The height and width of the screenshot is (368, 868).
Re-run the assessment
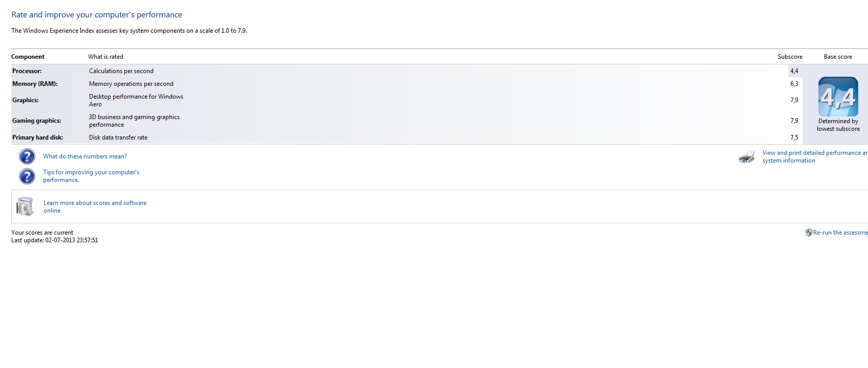pos(840,233)
